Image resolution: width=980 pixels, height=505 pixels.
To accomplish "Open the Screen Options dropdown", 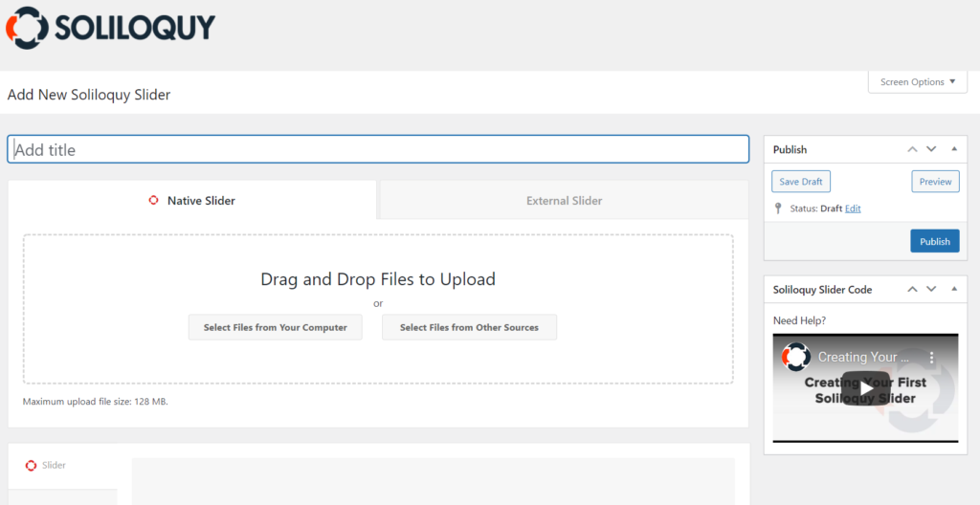I will coord(918,82).
